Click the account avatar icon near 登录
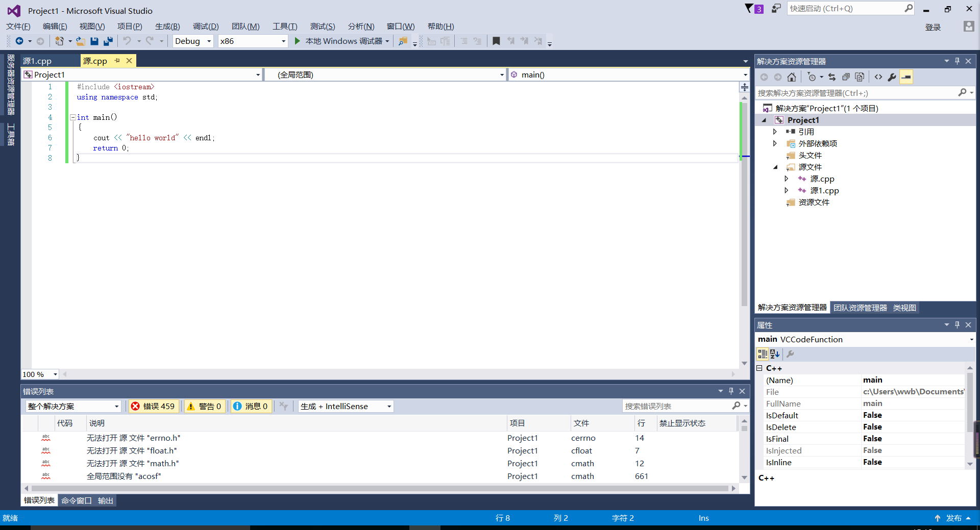980x530 pixels. click(969, 27)
